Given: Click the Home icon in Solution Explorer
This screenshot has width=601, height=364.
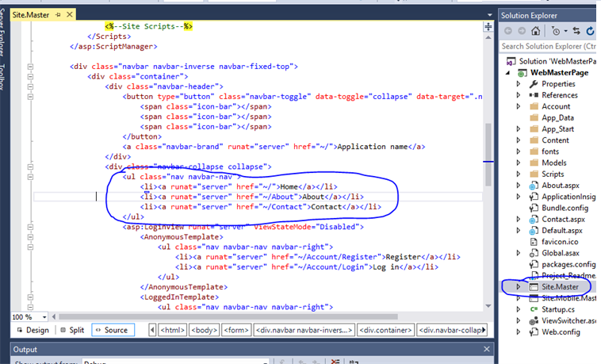Looking at the screenshot, I should (535, 31).
